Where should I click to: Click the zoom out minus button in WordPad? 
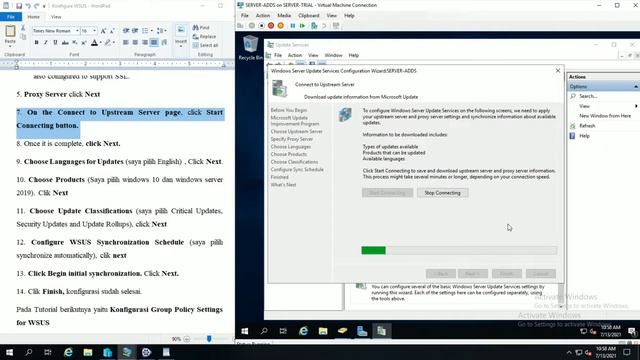point(187,339)
